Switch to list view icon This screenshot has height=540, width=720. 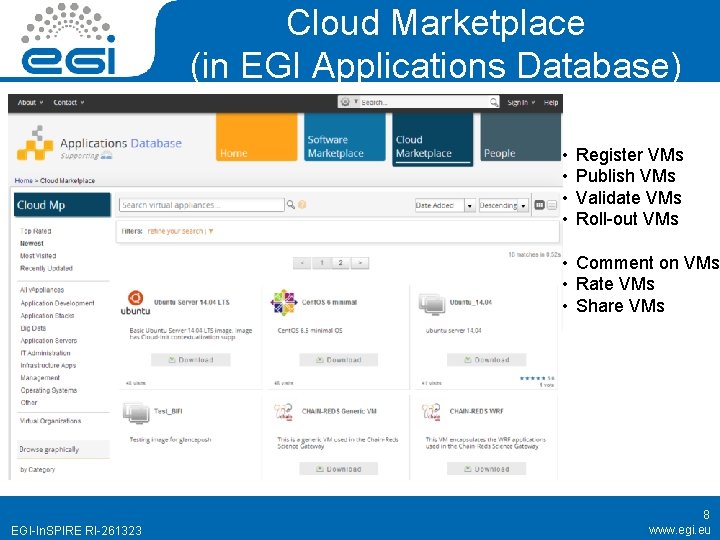[552, 205]
